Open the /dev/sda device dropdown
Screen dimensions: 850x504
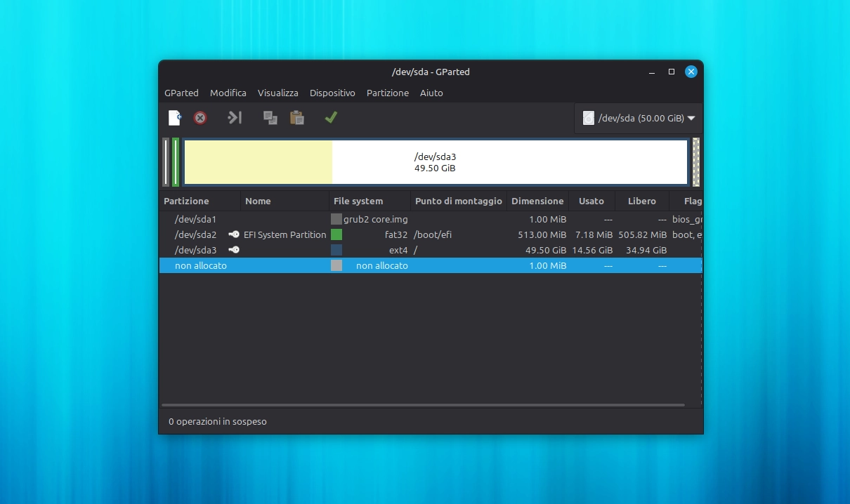click(692, 118)
